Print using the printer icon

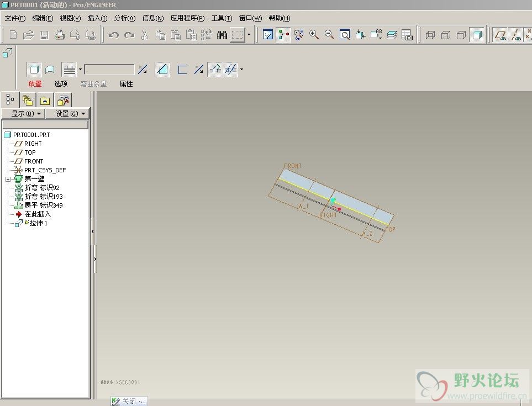pyautogui.click(x=60, y=35)
